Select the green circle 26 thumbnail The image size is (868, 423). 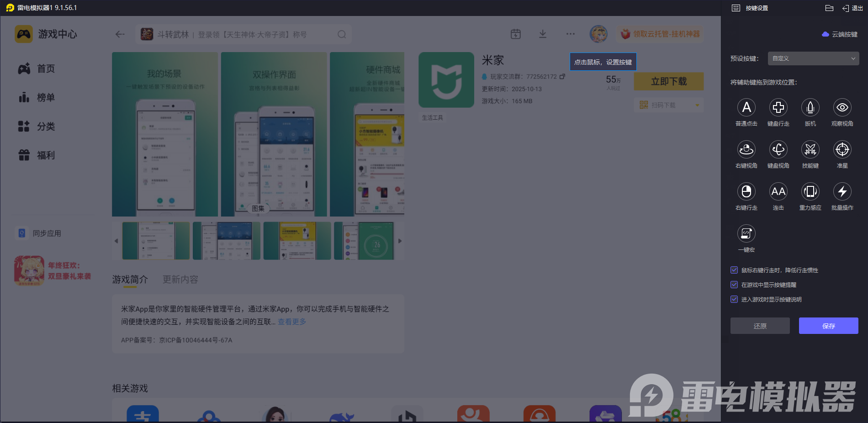(x=364, y=241)
